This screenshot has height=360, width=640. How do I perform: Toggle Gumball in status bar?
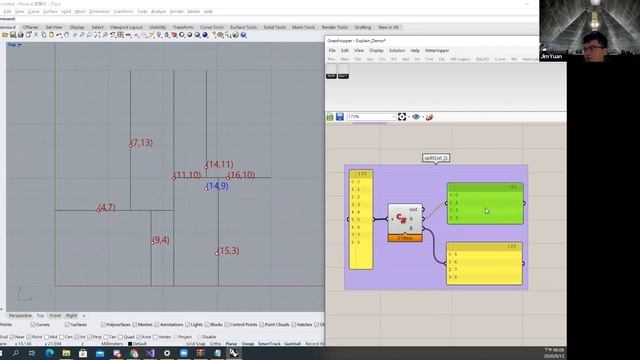point(292,344)
